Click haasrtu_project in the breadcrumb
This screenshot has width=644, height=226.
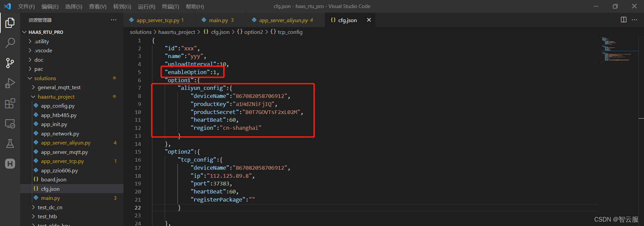177,32
